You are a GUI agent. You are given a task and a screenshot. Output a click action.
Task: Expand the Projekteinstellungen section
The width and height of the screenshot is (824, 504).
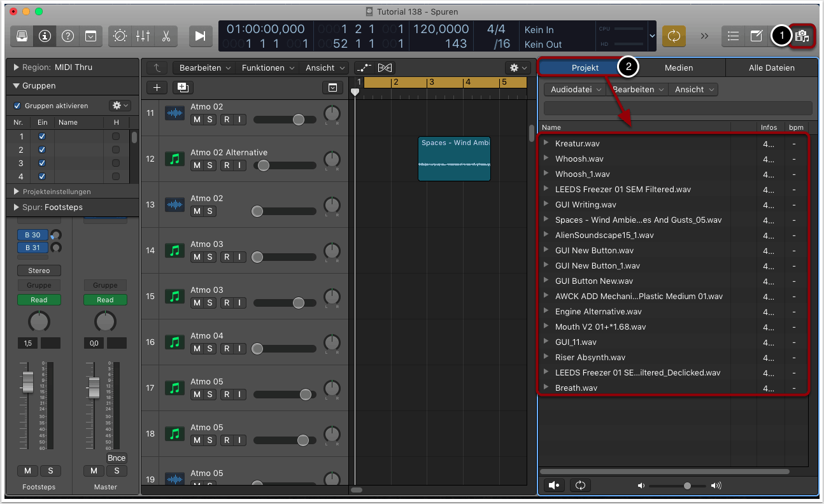(17, 192)
